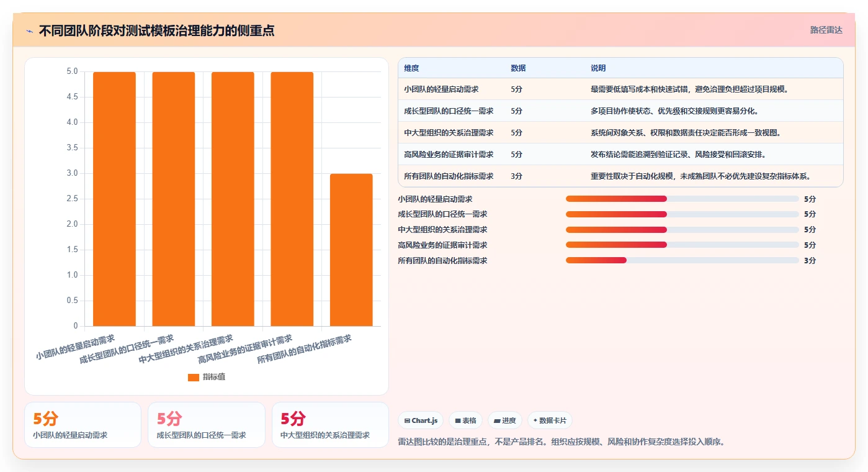Click the description starting 最需要低填写成本

click(689, 89)
